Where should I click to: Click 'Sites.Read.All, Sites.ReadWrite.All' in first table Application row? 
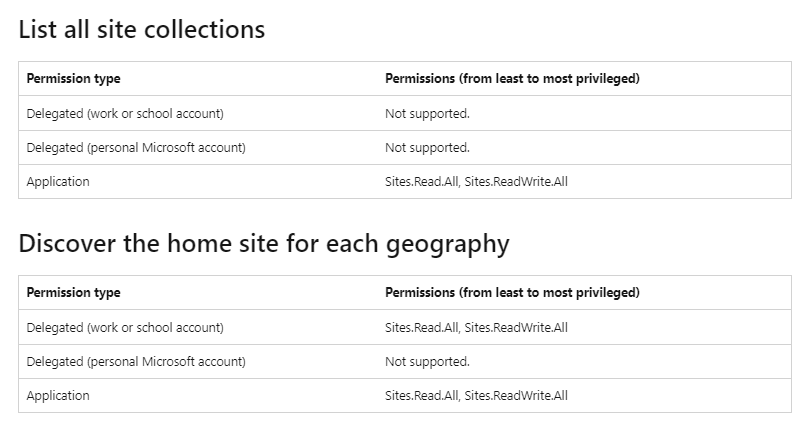[477, 181]
